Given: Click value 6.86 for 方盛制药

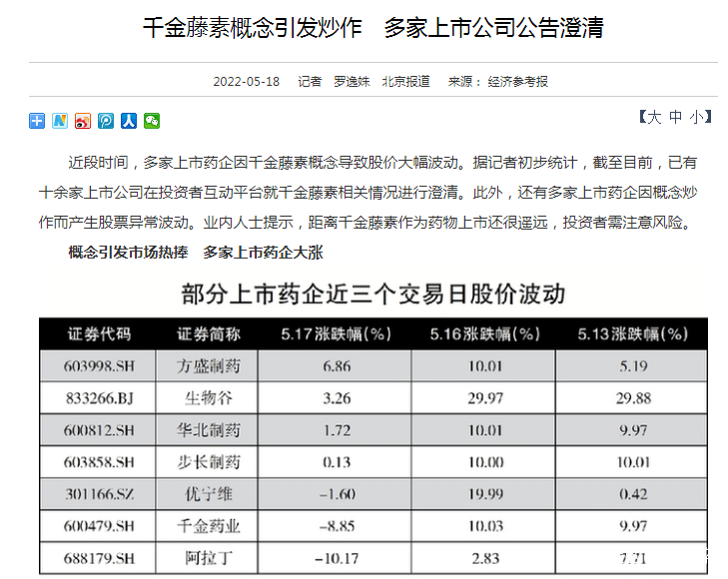Looking at the screenshot, I should [x=337, y=366].
